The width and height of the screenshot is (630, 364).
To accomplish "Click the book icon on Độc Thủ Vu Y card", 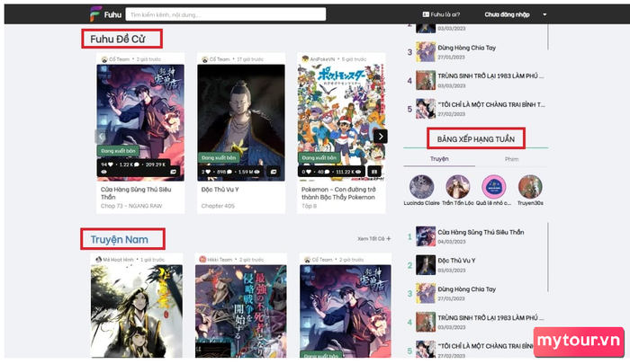I will (x=274, y=172).
